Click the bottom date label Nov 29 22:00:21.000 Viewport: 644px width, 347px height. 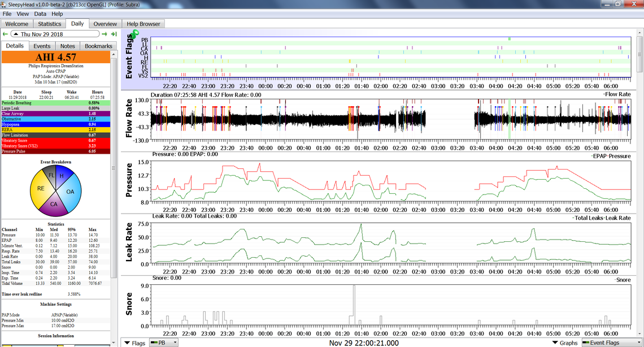coord(363,343)
